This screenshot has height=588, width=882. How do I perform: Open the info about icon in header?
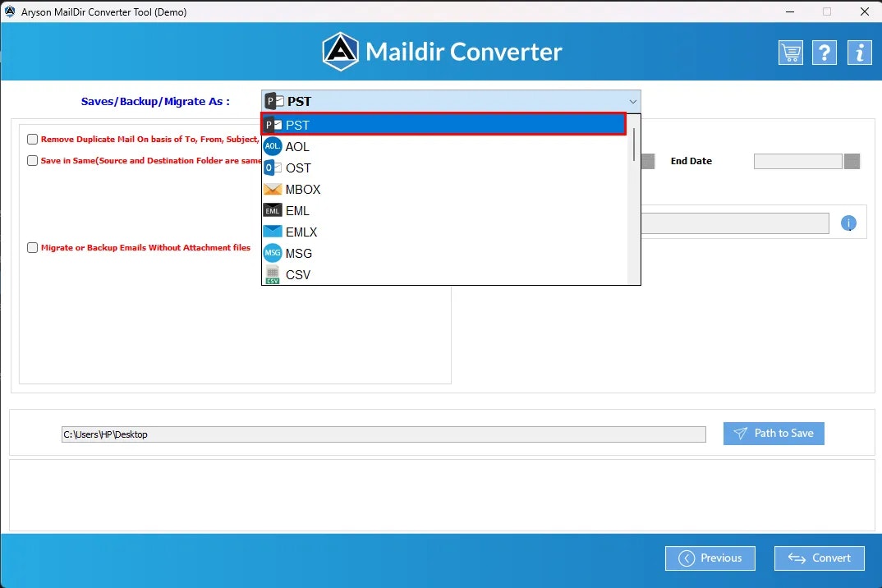tap(860, 53)
